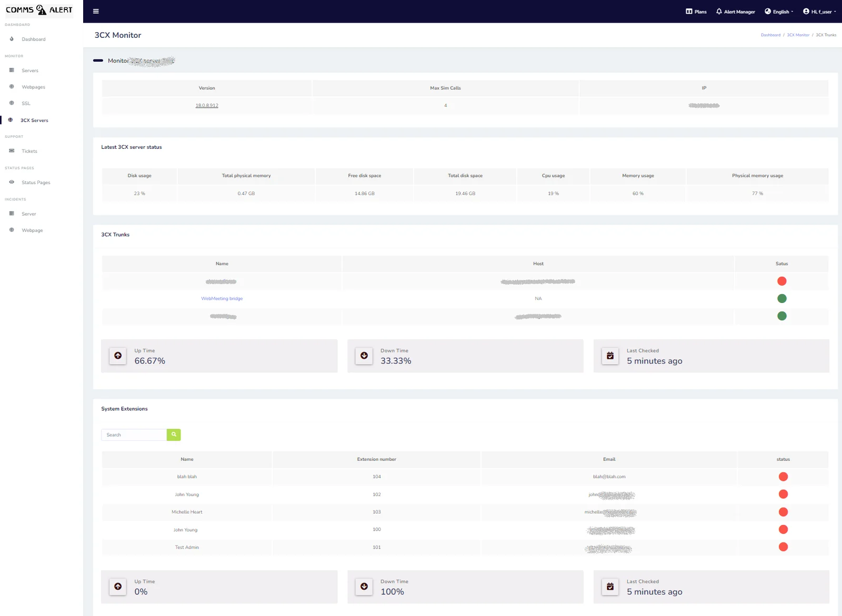Open Tickets under Support
Viewport: 842px width, 616px height.
tap(29, 152)
